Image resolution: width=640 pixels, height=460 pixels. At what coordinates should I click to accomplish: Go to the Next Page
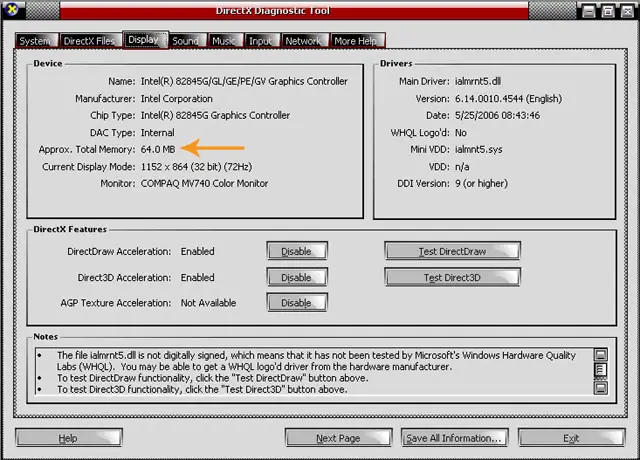[x=338, y=438]
